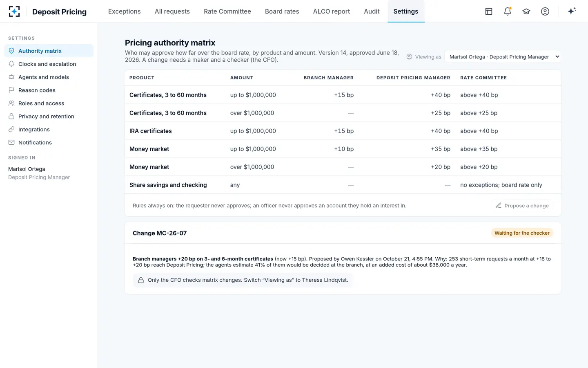
Task: Open Clocks and escalation settings
Action: [x=49, y=64]
